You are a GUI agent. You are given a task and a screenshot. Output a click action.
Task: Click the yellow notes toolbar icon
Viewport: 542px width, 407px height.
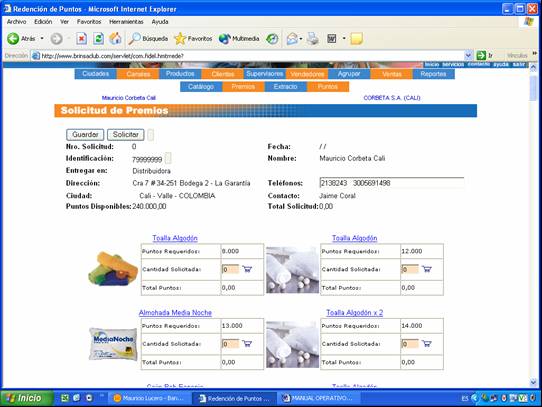coord(356,39)
